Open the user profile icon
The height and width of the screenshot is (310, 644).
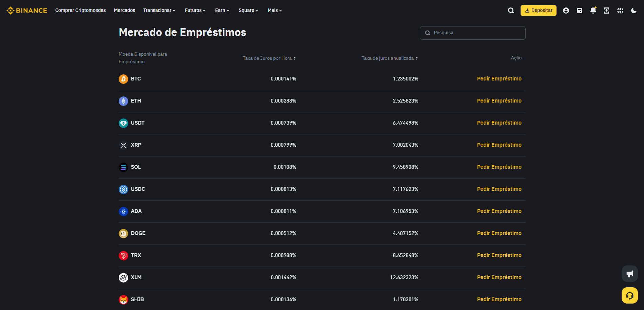[566, 11]
